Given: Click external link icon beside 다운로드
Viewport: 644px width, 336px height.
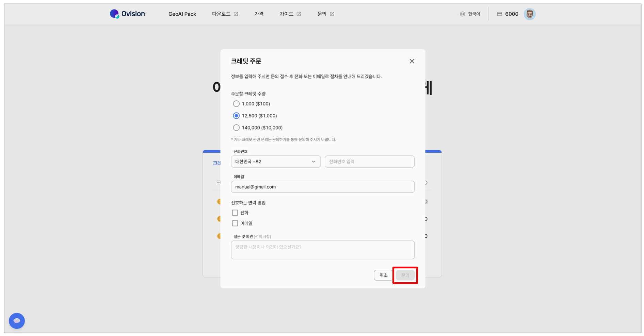Looking at the screenshot, I should point(236,14).
